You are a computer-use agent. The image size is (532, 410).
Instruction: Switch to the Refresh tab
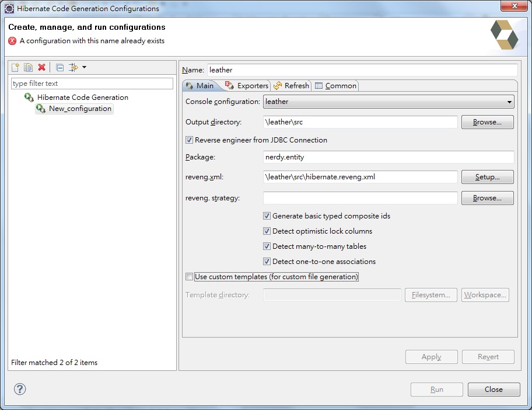coord(292,86)
